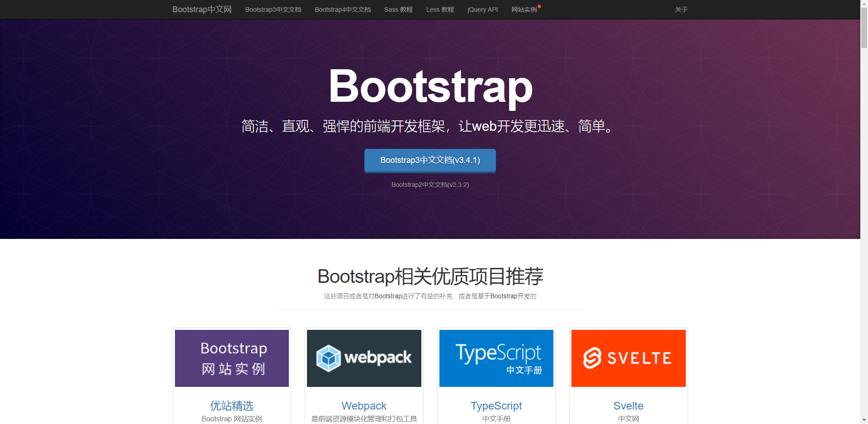Screen dimensions: 868x424
Task: Go to Sass 教程 nav item
Action: pyautogui.click(x=398, y=10)
